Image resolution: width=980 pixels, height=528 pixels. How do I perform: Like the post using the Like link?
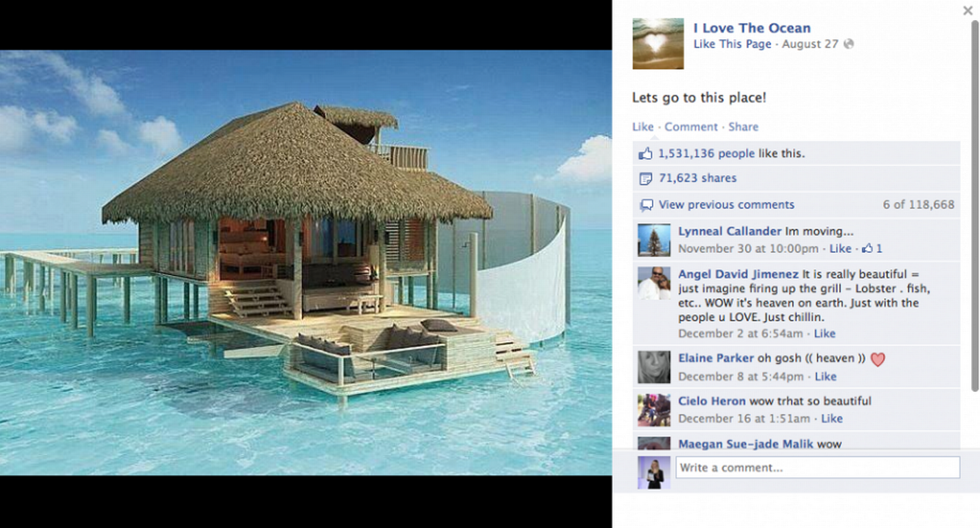tap(643, 126)
